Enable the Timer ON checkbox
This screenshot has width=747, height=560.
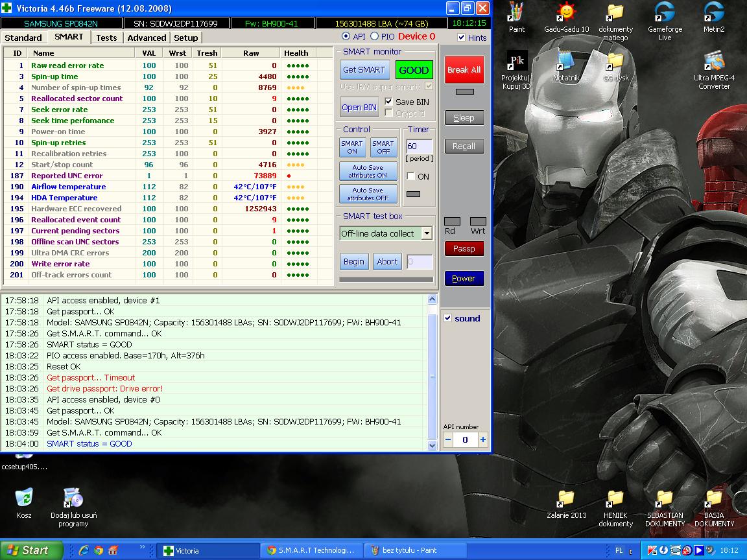click(x=410, y=176)
